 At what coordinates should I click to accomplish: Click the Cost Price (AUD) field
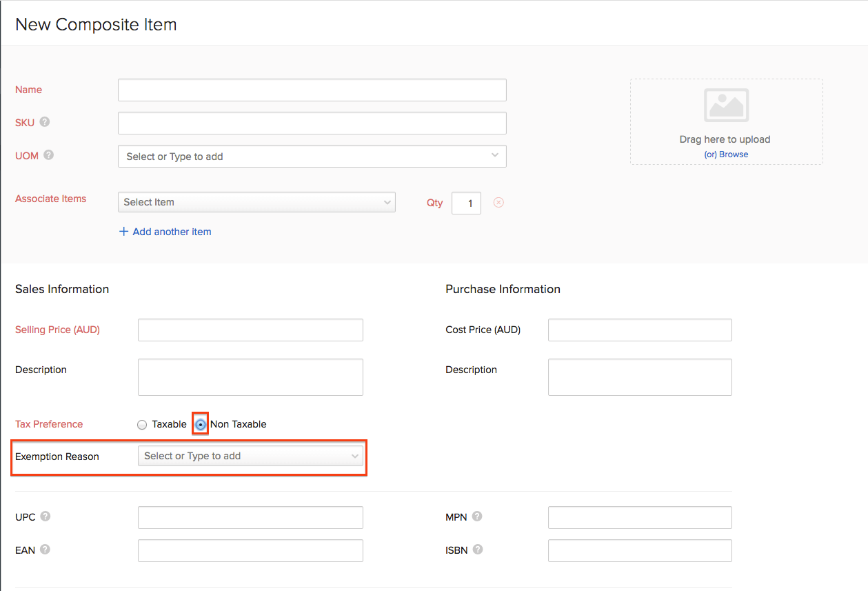(x=639, y=330)
